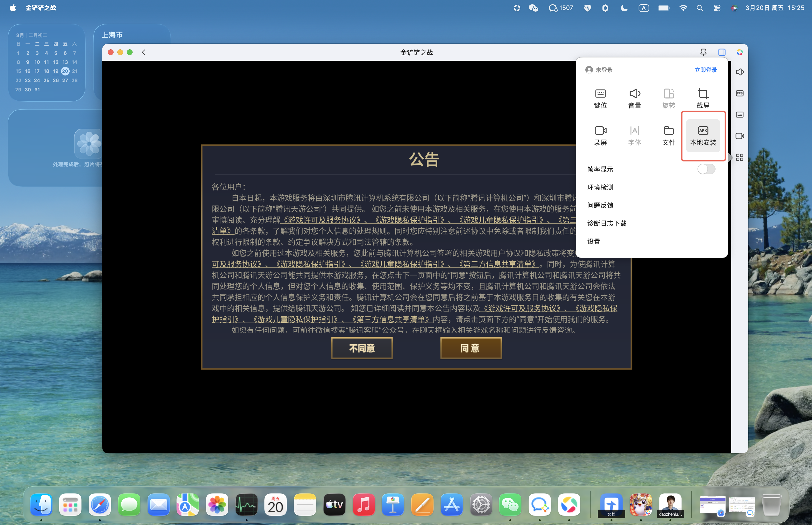Open the grid menu icon in sidebar
This screenshot has height=525, width=812.
[x=739, y=157]
